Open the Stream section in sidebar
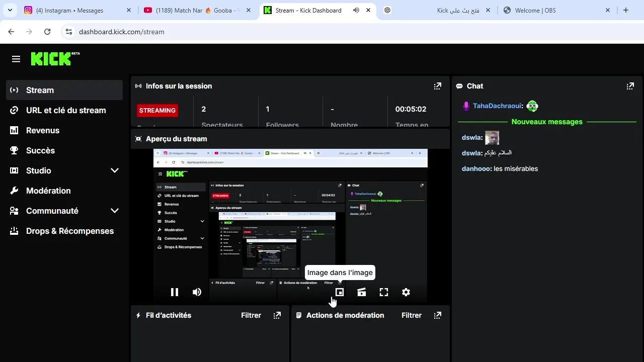644x362 pixels. (x=64, y=90)
